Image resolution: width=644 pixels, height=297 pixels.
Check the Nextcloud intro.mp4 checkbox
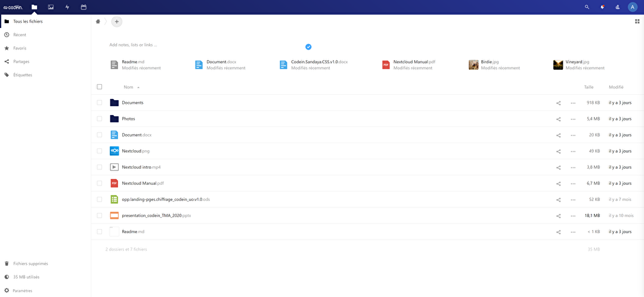(100, 167)
